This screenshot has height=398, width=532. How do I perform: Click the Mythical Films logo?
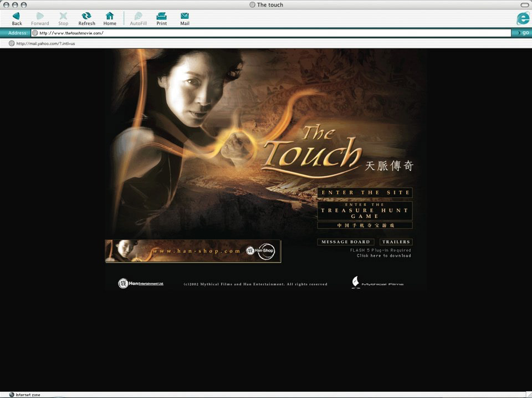[x=377, y=283]
